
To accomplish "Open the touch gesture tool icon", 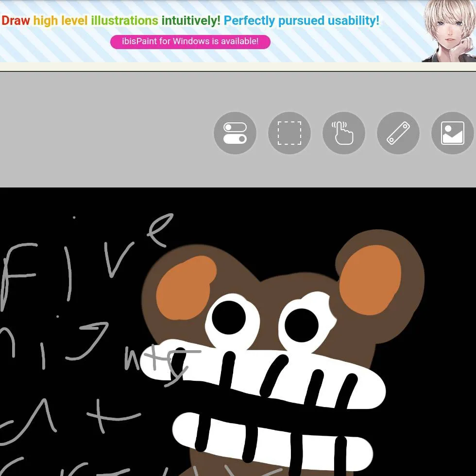I will [x=344, y=133].
